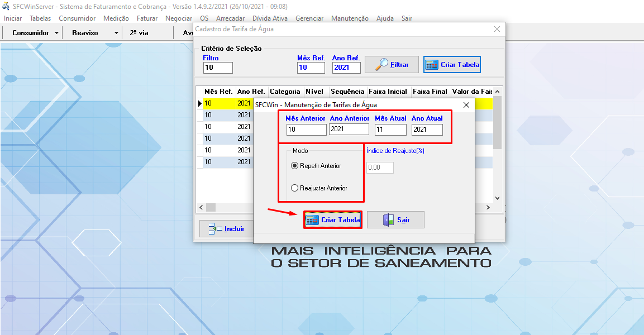The height and width of the screenshot is (335, 644).
Task: Click Criar Tabela button beside Filtrar
Action: point(452,65)
